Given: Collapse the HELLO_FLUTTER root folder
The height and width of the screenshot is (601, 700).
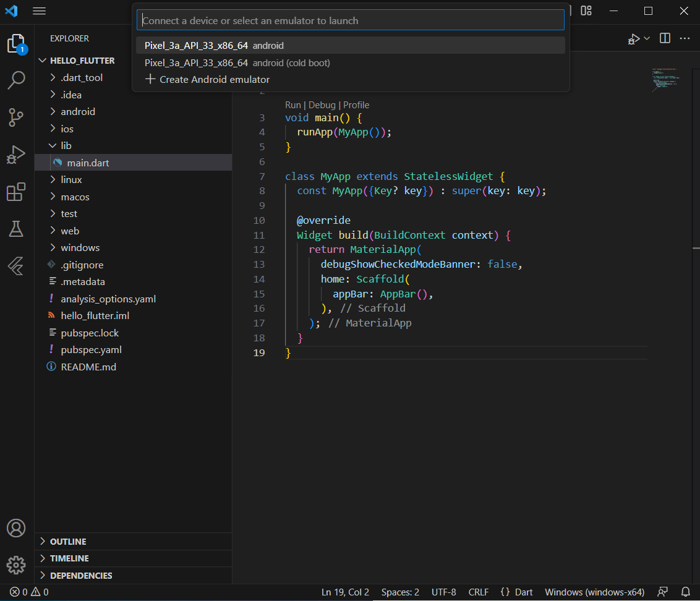Looking at the screenshot, I should pos(43,60).
